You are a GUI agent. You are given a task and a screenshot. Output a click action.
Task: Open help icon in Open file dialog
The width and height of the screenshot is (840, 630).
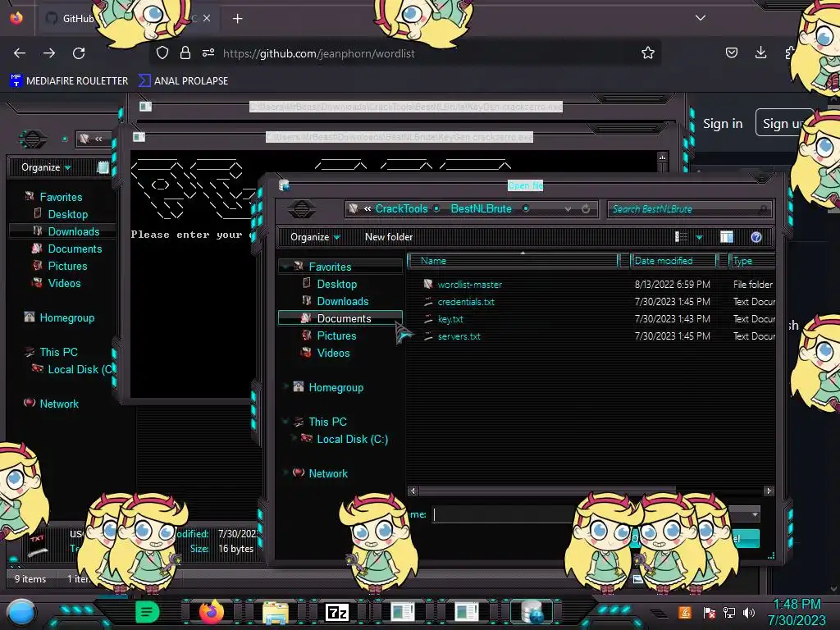pyautogui.click(x=756, y=237)
